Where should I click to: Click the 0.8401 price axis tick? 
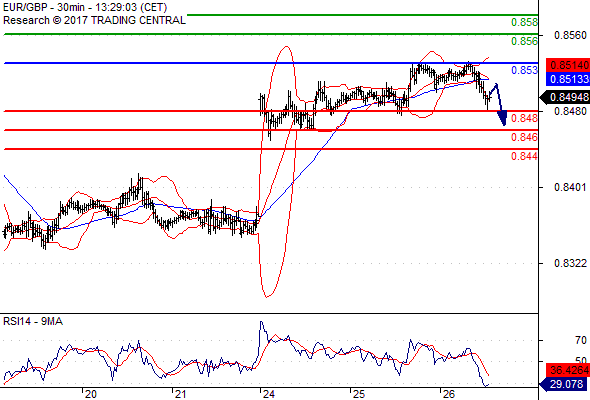click(x=570, y=187)
